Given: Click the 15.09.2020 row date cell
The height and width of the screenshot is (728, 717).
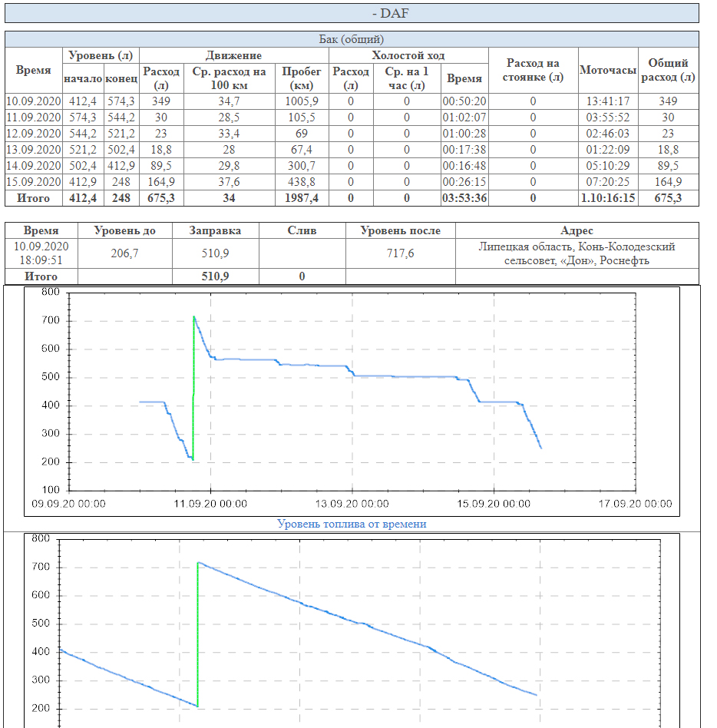Looking at the screenshot, I should (33, 182).
